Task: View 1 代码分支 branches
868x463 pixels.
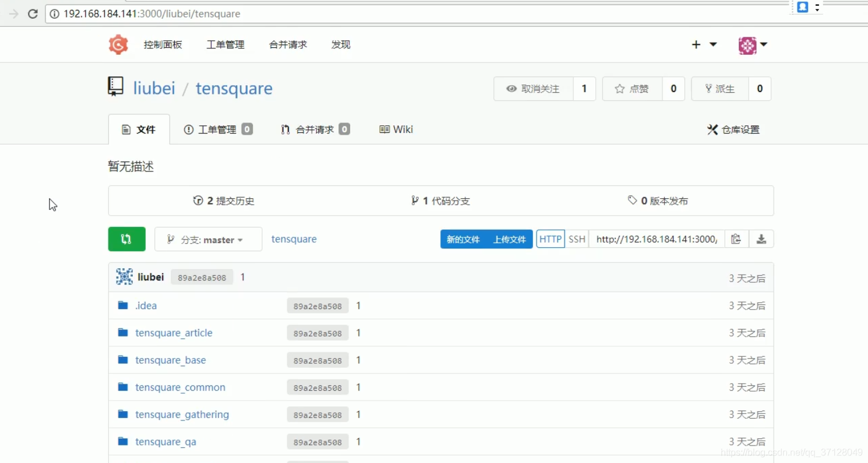Action: point(440,201)
